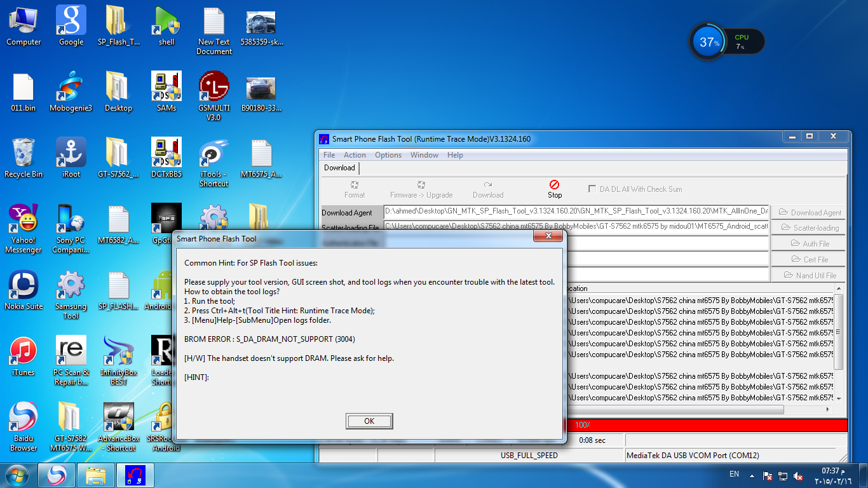868x488 pixels.
Task: Select the shell shortcut icon
Action: click(166, 26)
